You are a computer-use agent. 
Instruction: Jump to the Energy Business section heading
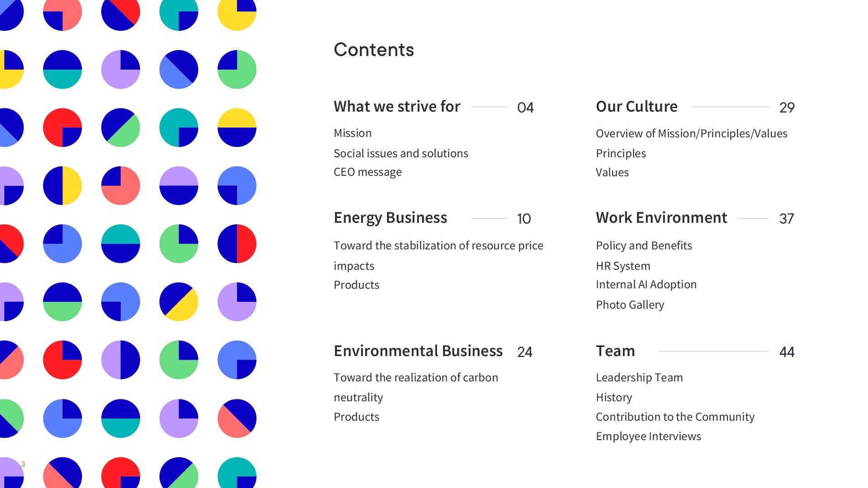click(x=390, y=218)
